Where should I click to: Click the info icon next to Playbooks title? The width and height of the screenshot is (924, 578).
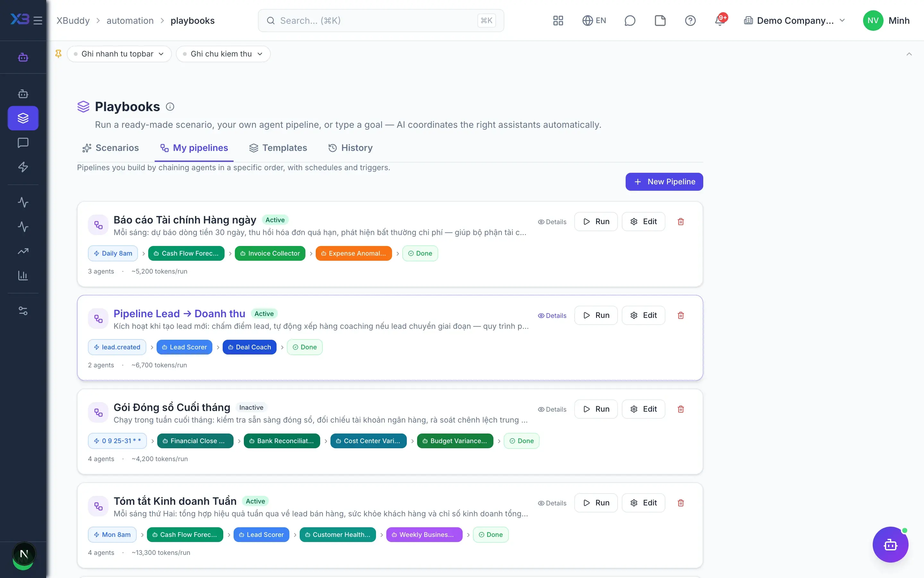point(170,107)
